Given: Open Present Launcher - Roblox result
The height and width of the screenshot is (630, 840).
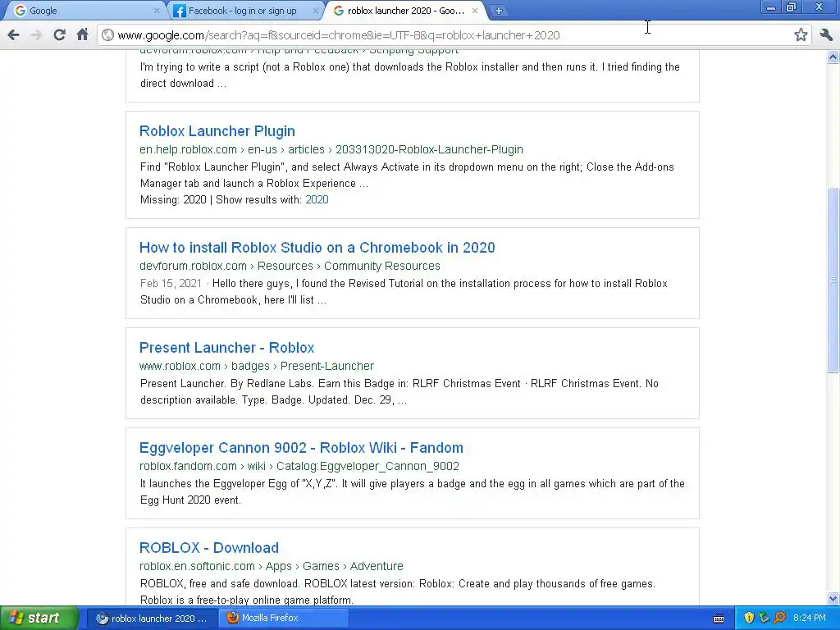Looking at the screenshot, I should (226, 348).
